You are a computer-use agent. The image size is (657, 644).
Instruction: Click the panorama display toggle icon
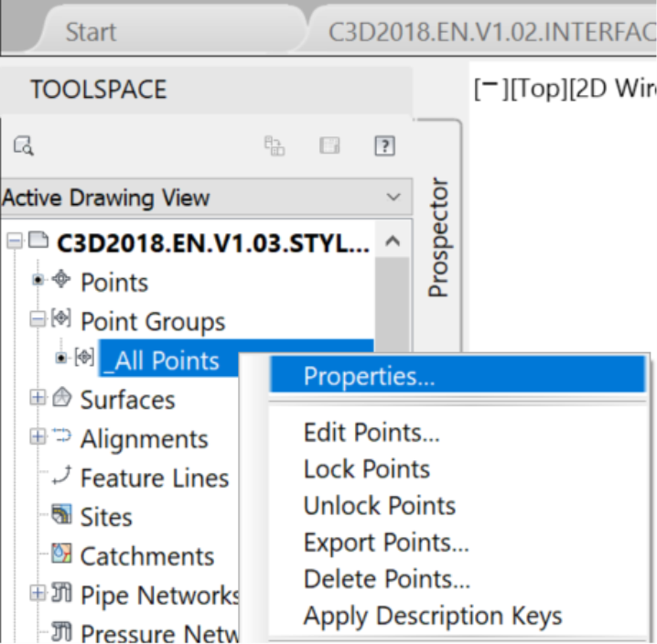pyautogui.click(x=275, y=145)
